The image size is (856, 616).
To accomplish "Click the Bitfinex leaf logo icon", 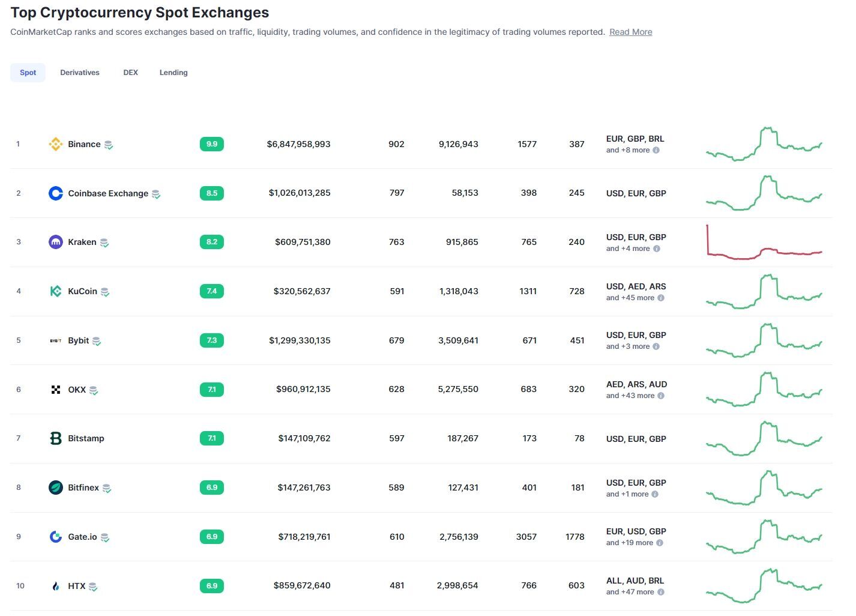I will coord(55,488).
